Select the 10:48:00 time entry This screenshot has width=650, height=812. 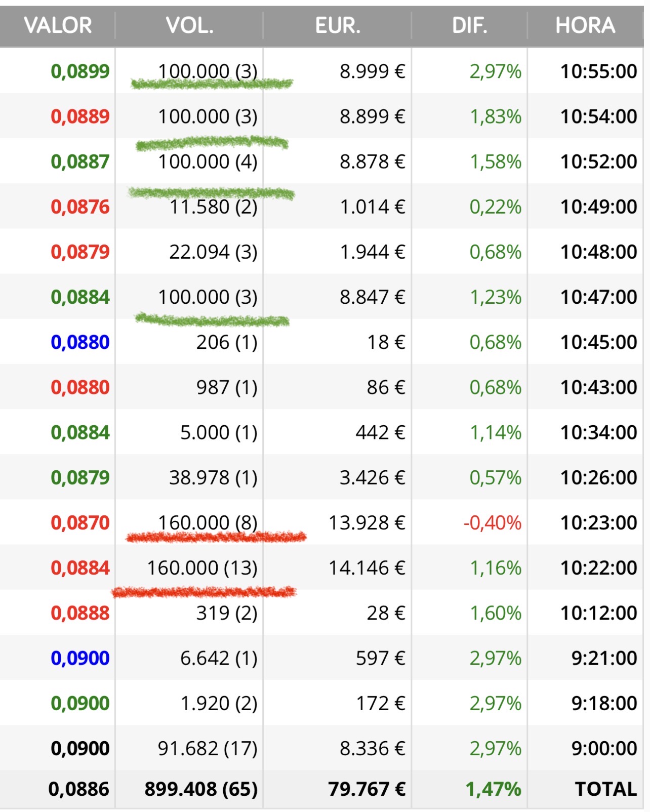point(598,252)
